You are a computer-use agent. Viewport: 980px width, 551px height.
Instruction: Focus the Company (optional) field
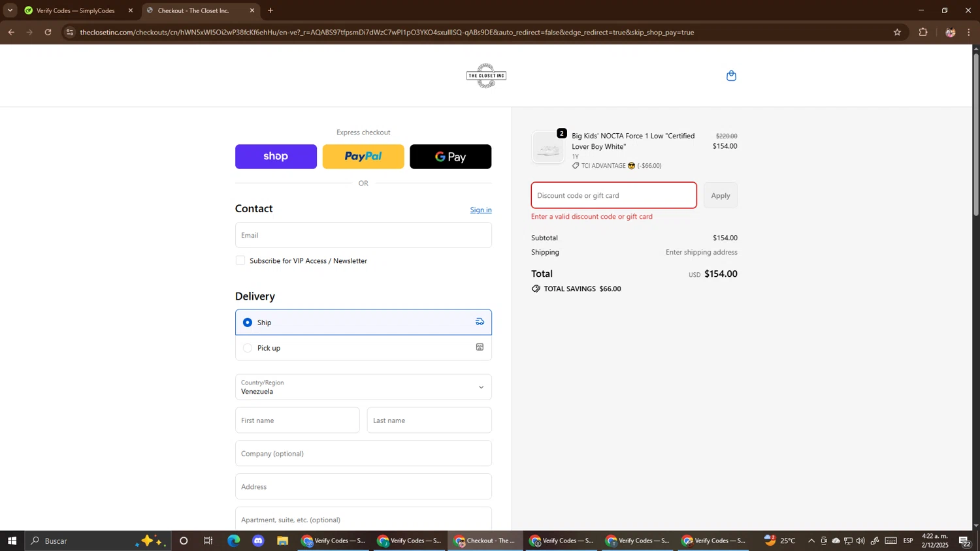363,454
